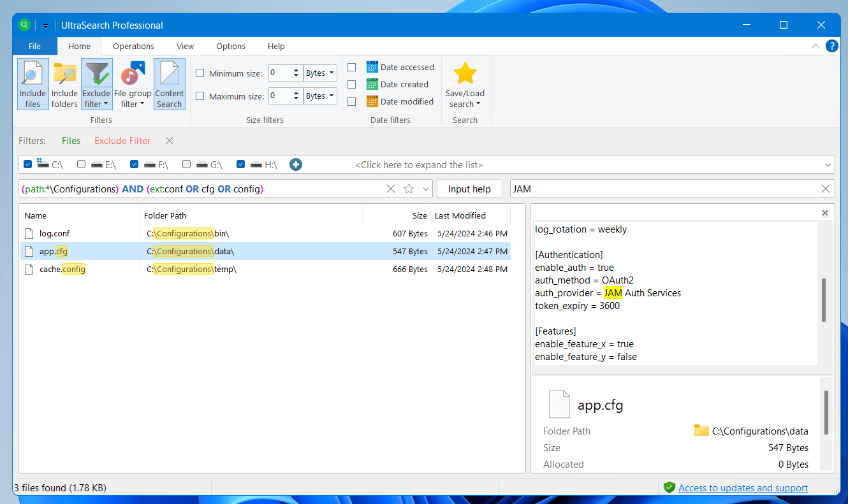The width and height of the screenshot is (848, 504).
Task: Open the File menu
Action: click(x=34, y=46)
